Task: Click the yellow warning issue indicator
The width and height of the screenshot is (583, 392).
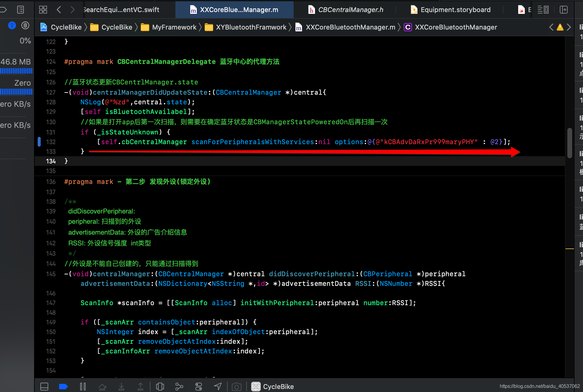Action: 560,27
